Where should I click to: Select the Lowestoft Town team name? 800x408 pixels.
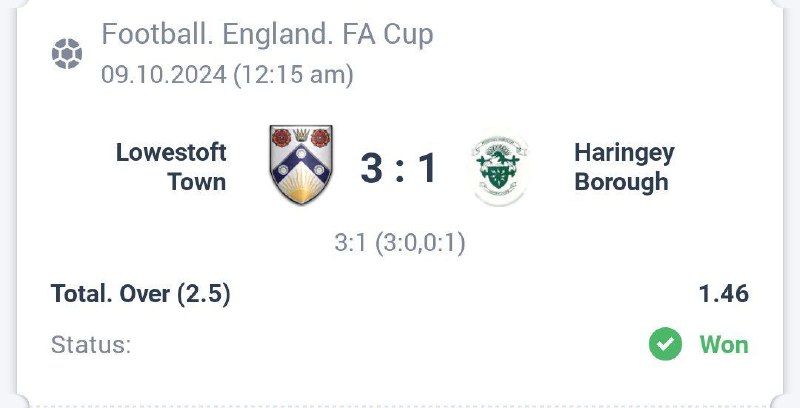[x=171, y=167]
